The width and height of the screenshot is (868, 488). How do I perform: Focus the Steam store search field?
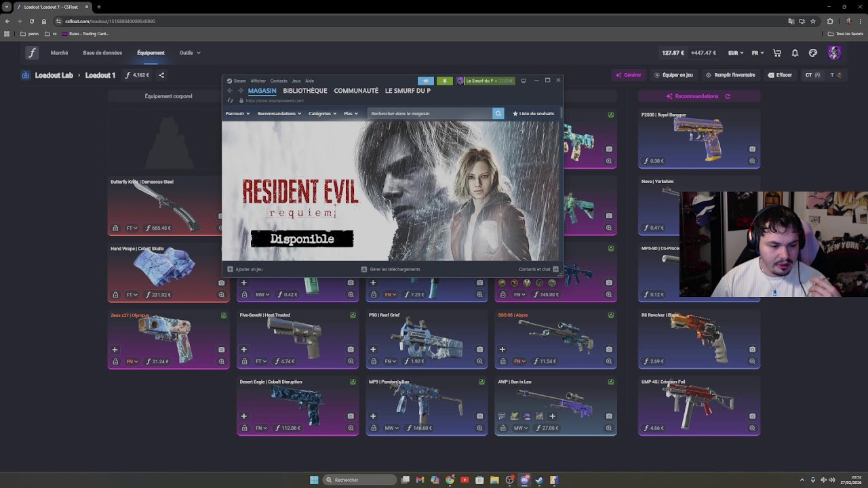(x=430, y=114)
